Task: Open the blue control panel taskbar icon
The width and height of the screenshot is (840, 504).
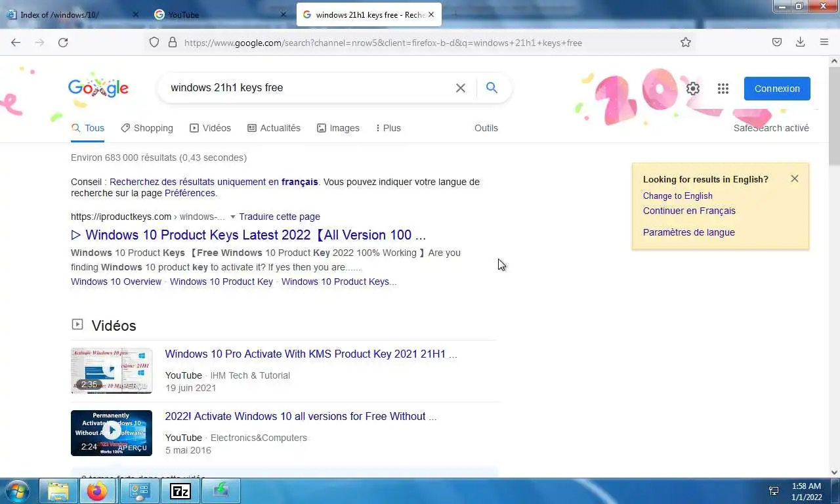Action: (x=139, y=491)
